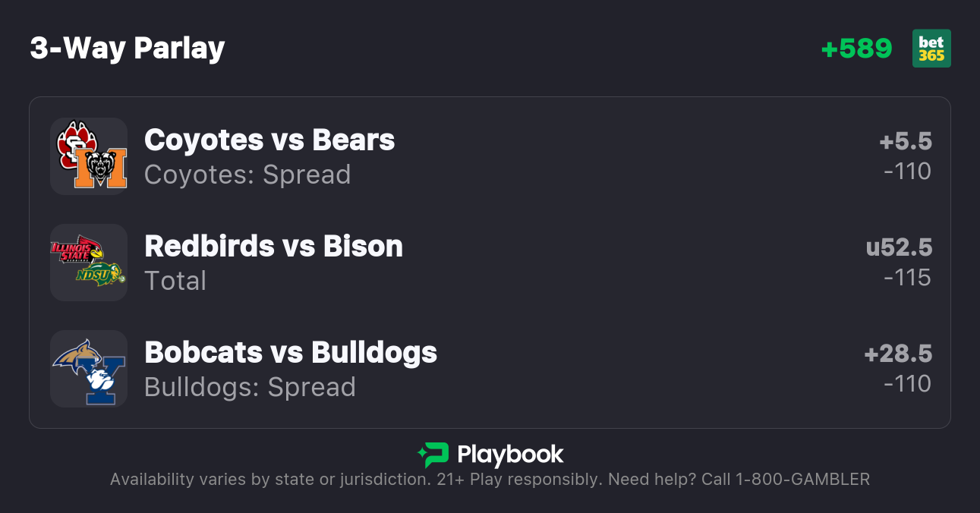The width and height of the screenshot is (980, 513).
Task: Open the Coyotes vs Bears matchup
Action: (x=269, y=140)
